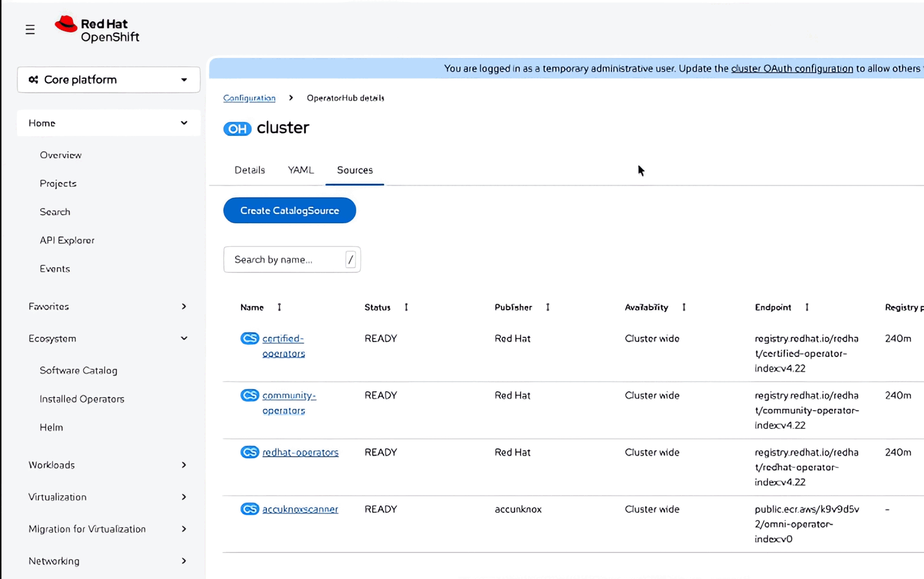924x579 pixels.
Task: Expand the Networking navigation section
Action: coord(109,561)
